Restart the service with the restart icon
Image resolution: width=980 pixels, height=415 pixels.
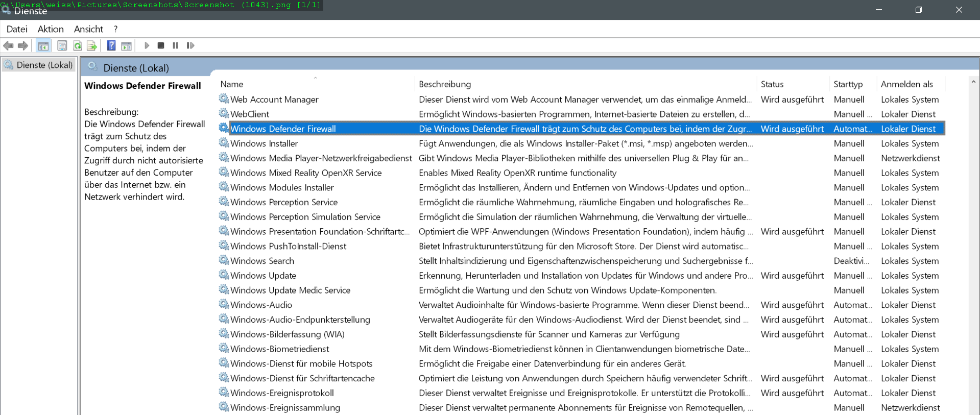190,46
